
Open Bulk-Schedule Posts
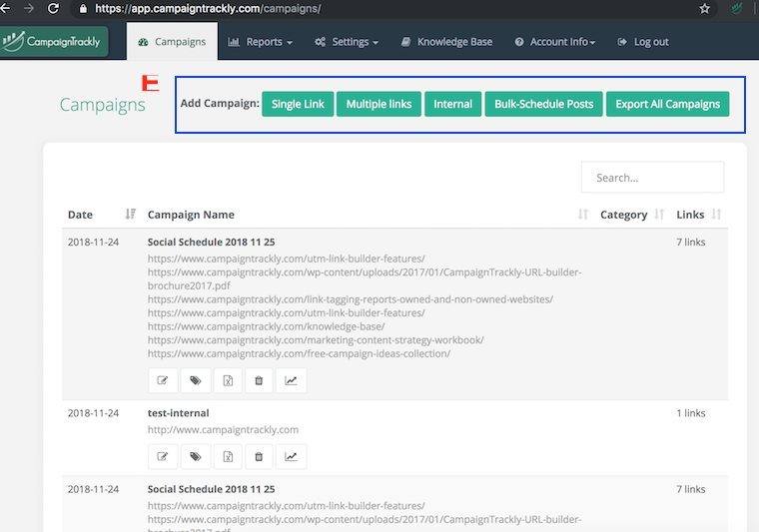point(543,104)
